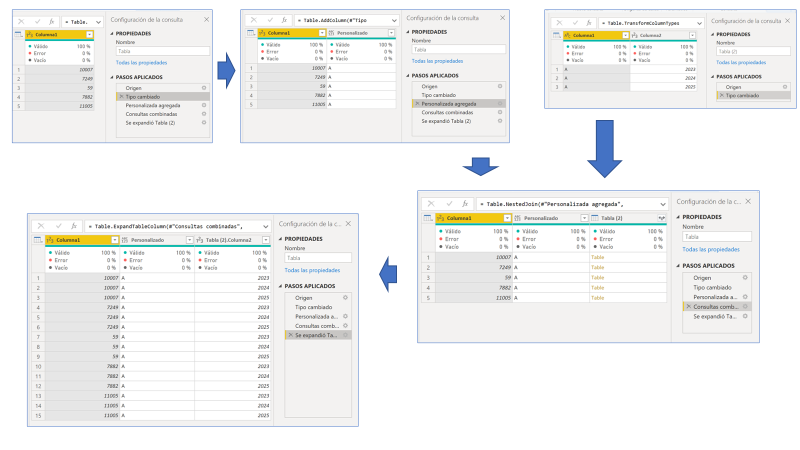
Task: Expand the Table.NestedJoin formula bar
Action: [x=663, y=204]
